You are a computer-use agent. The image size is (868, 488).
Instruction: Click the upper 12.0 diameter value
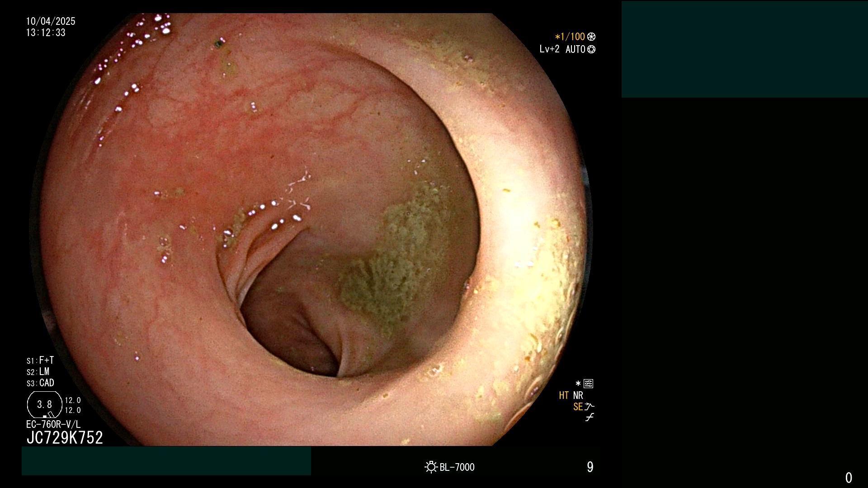(x=73, y=400)
